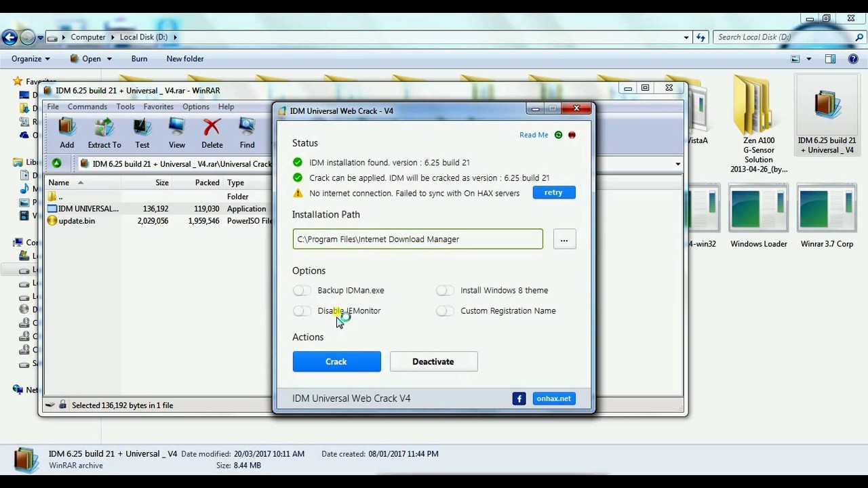The height and width of the screenshot is (488, 868).
Task: Select the ".." parent folder row in WinRAR
Action: pos(157,197)
